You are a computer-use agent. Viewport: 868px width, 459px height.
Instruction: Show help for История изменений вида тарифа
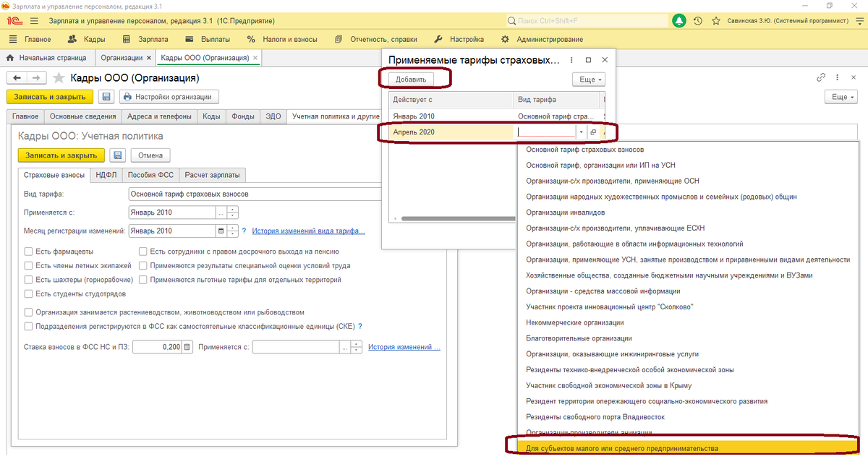tap(245, 231)
